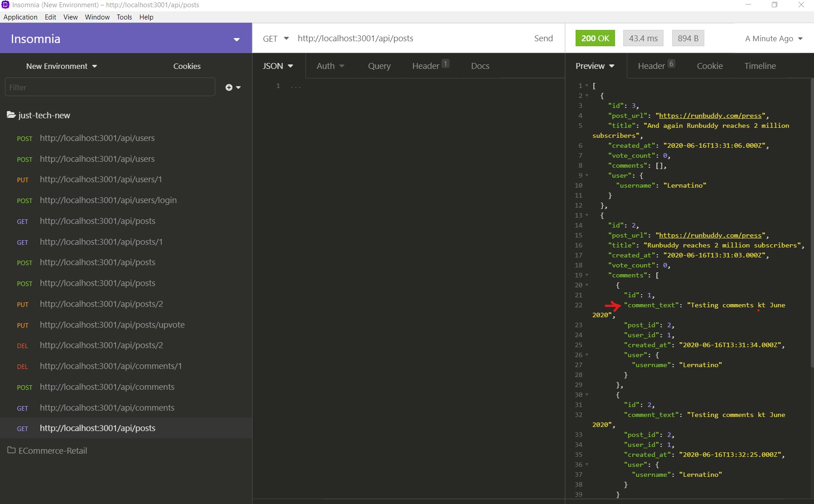Select the POST api/comments request
Image resolution: width=814 pixels, height=504 pixels.
[126, 387]
